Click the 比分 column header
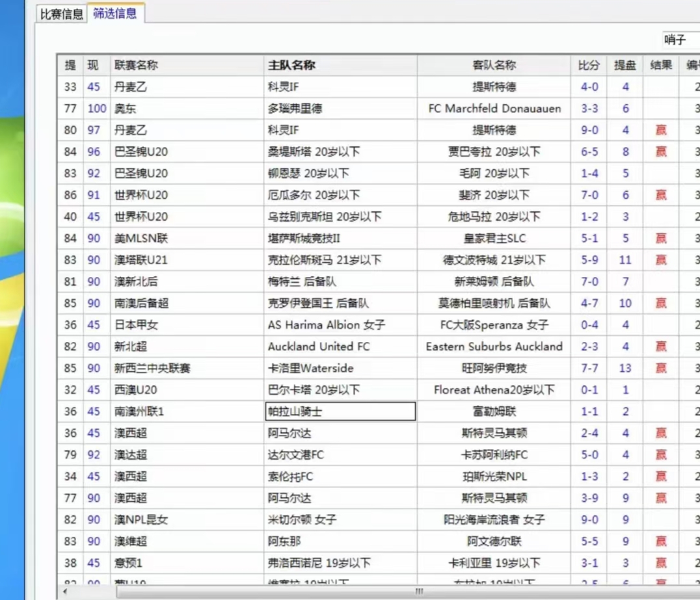Screen dimensions: 700x600 [589, 65]
